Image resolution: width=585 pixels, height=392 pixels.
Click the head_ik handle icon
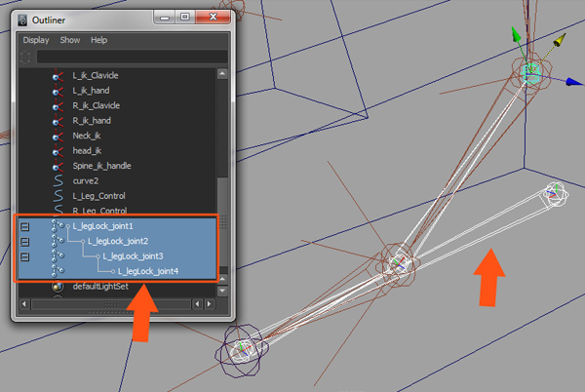[x=58, y=151]
